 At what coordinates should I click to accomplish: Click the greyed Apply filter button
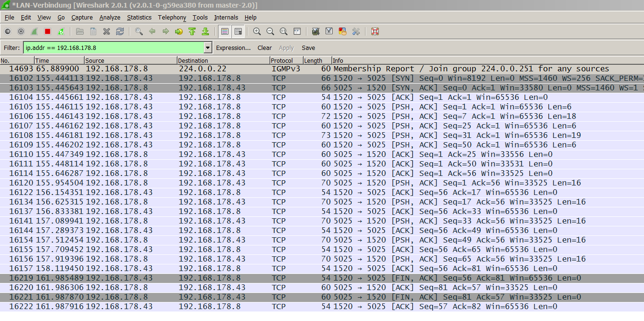point(286,48)
